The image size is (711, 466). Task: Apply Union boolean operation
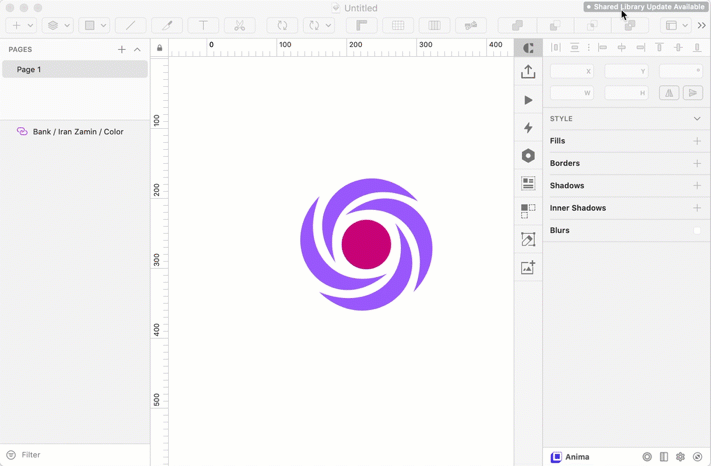(x=517, y=25)
